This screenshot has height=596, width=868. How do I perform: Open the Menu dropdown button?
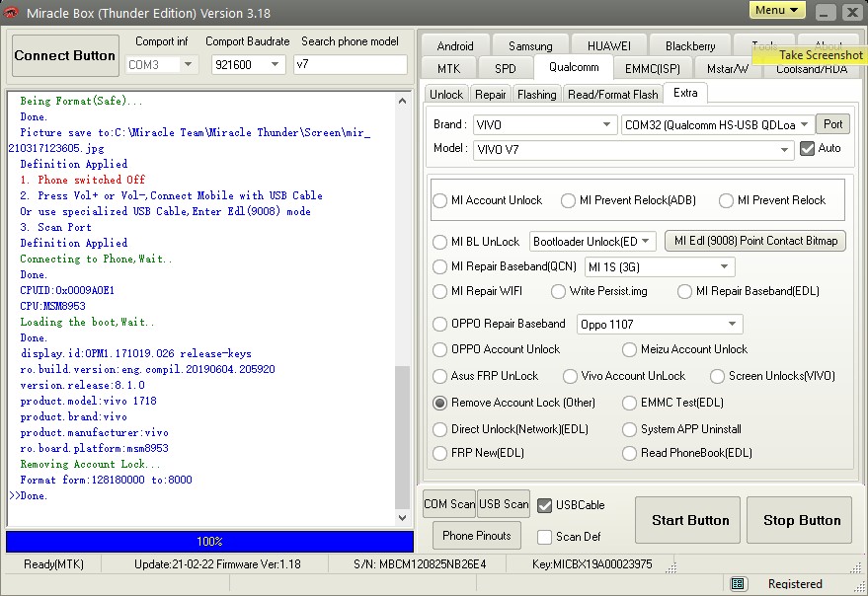click(x=777, y=10)
